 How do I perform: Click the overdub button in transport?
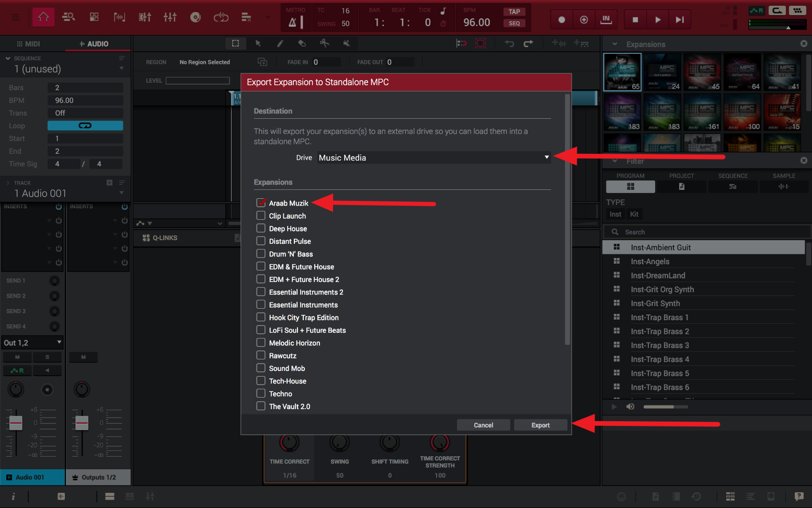[584, 20]
